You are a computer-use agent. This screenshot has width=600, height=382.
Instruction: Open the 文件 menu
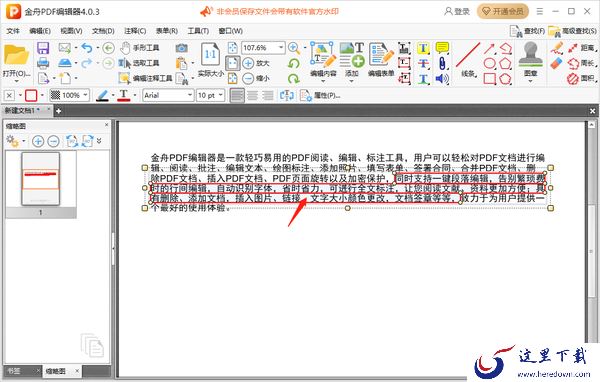click(13, 31)
